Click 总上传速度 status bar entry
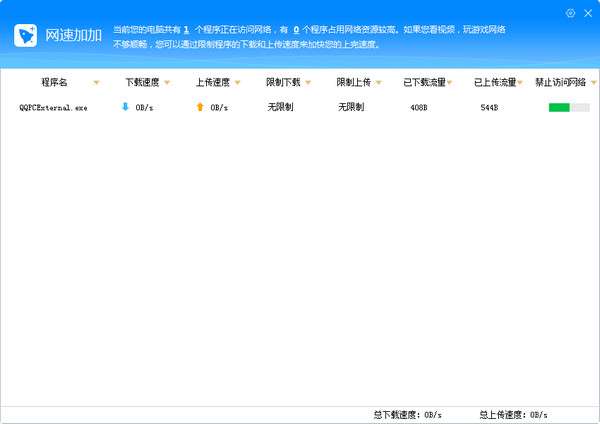 (513, 415)
